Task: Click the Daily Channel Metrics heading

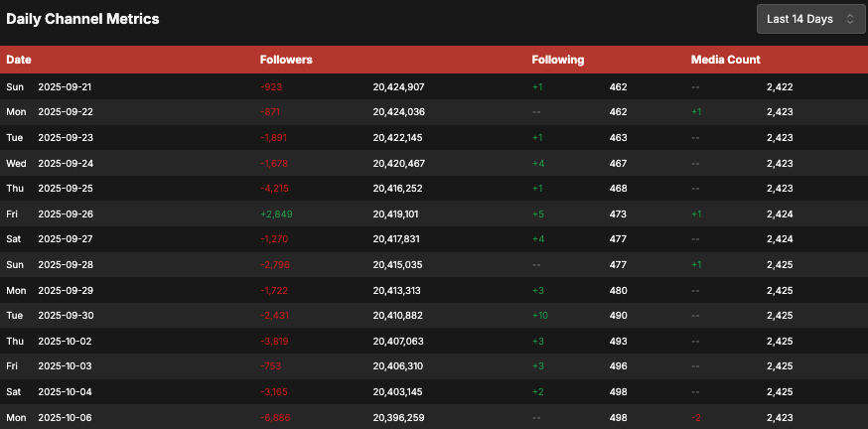Action: coord(82,19)
